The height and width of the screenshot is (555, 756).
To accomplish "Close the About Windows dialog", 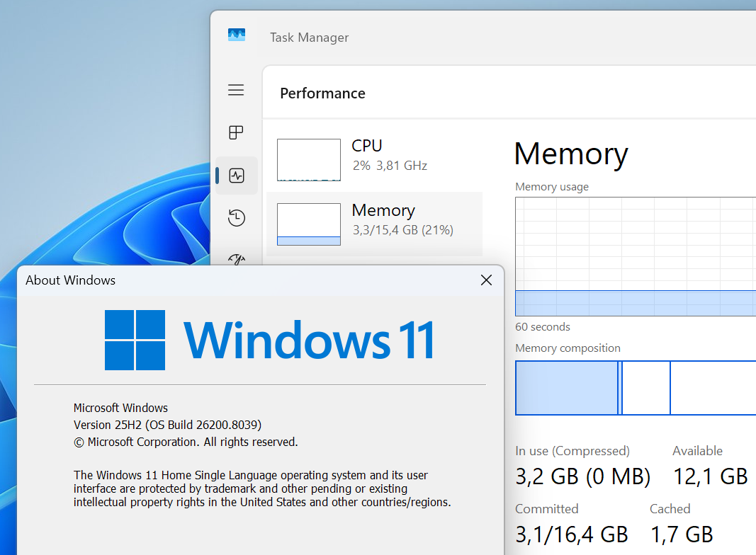I will click(x=486, y=280).
